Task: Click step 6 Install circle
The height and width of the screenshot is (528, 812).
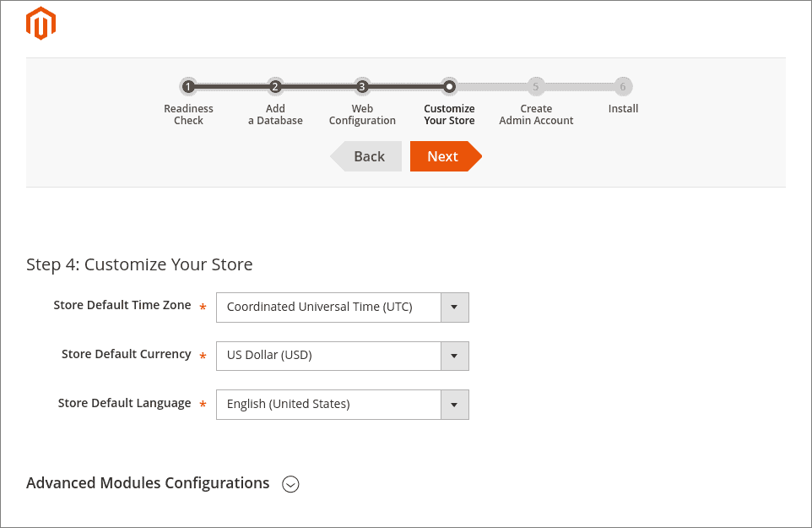Action: pyautogui.click(x=623, y=86)
